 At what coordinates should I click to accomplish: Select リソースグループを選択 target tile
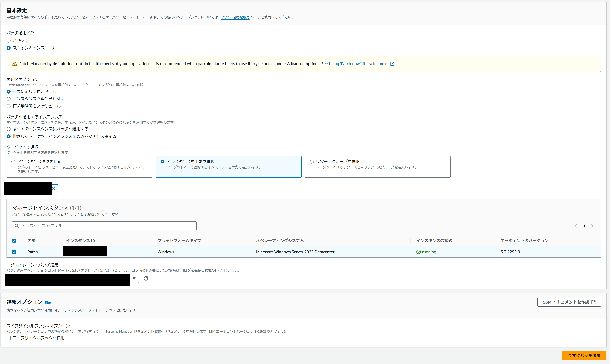312,162
